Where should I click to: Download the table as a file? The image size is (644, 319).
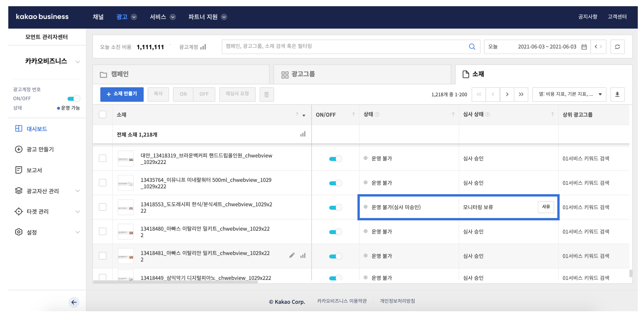(617, 94)
